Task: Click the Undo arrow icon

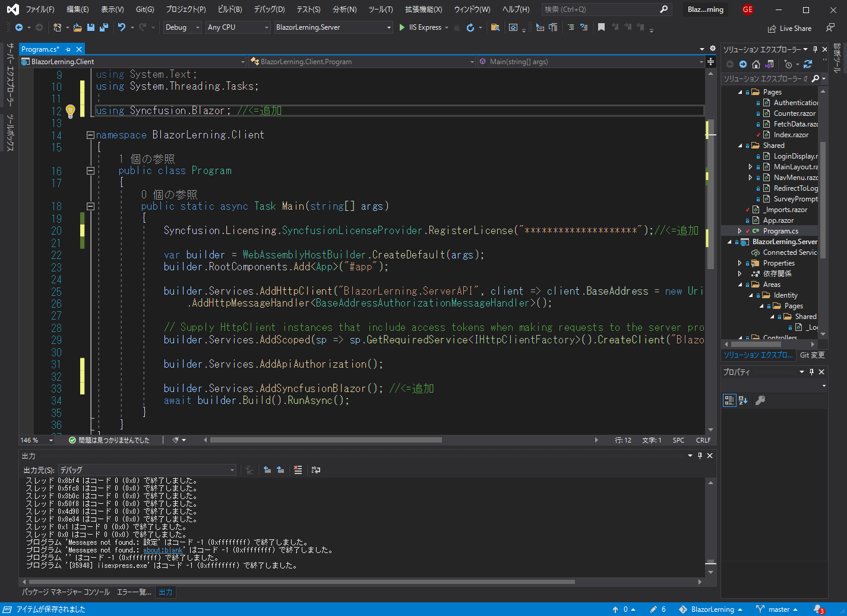Action: click(122, 27)
